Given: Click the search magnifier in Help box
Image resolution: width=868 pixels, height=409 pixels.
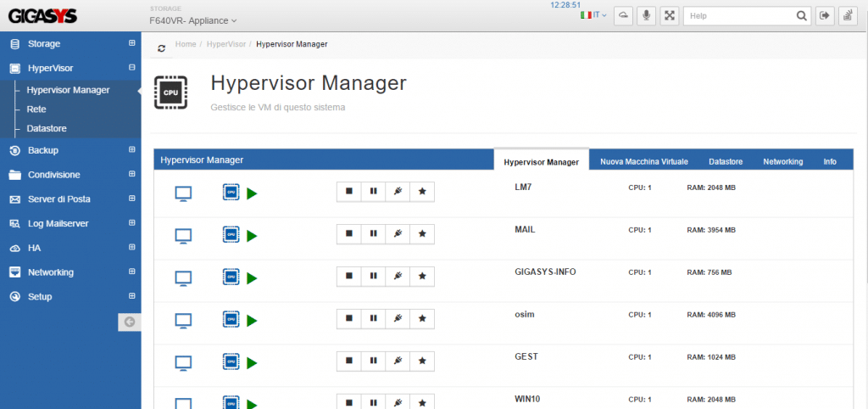Looking at the screenshot, I should [801, 16].
